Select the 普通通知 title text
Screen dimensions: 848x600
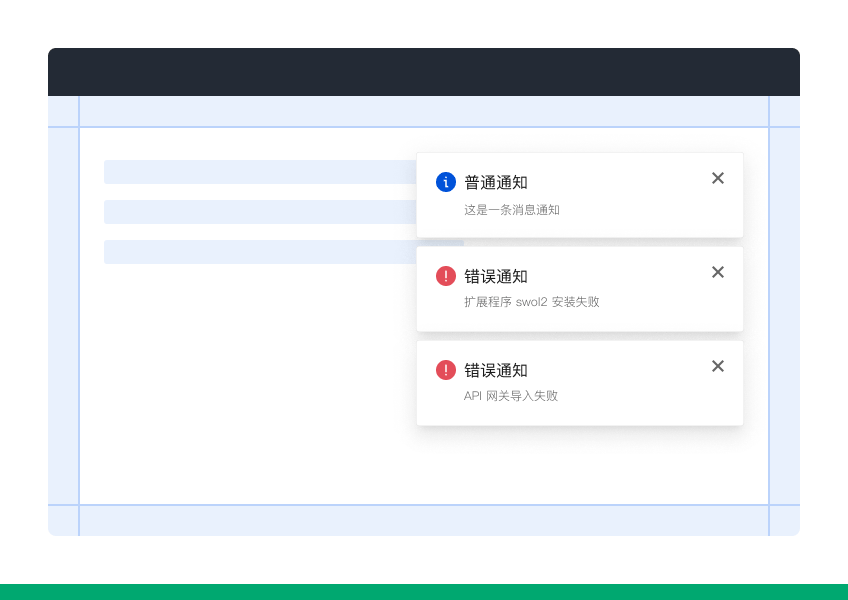495,182
